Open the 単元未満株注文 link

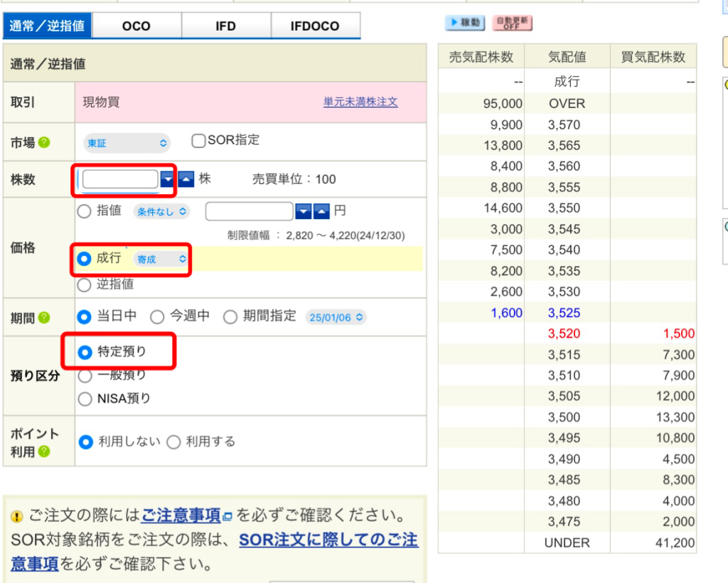(x=360, y=102)
